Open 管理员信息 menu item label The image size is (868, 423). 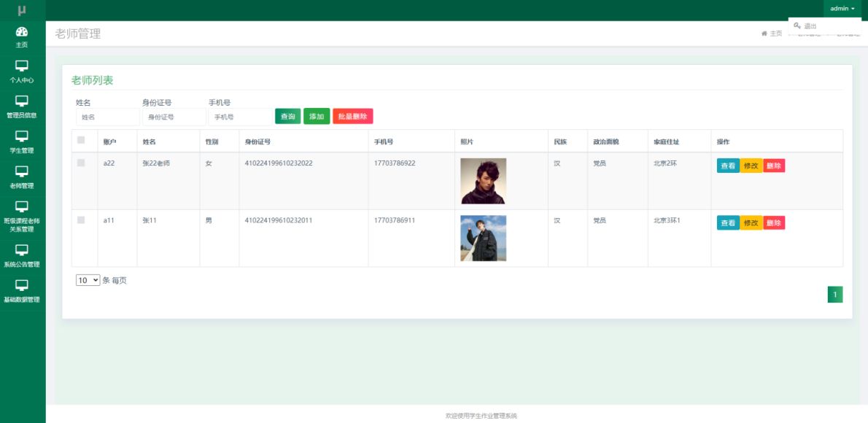coord(22,115)
